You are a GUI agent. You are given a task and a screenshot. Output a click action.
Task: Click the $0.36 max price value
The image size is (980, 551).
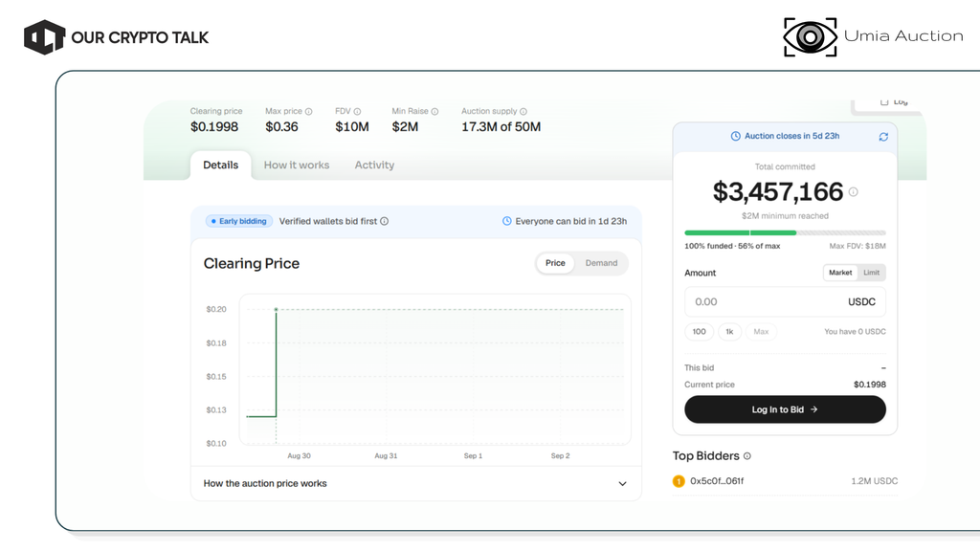coord(282,127)
